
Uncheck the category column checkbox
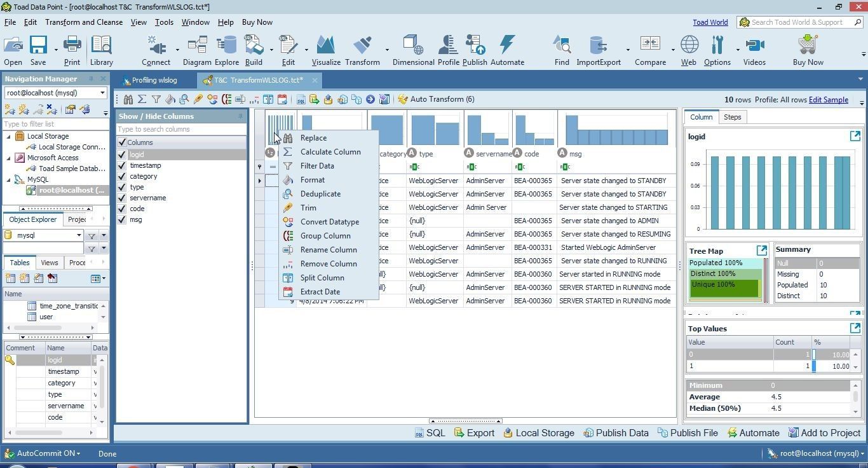click(x=122, y=176)
